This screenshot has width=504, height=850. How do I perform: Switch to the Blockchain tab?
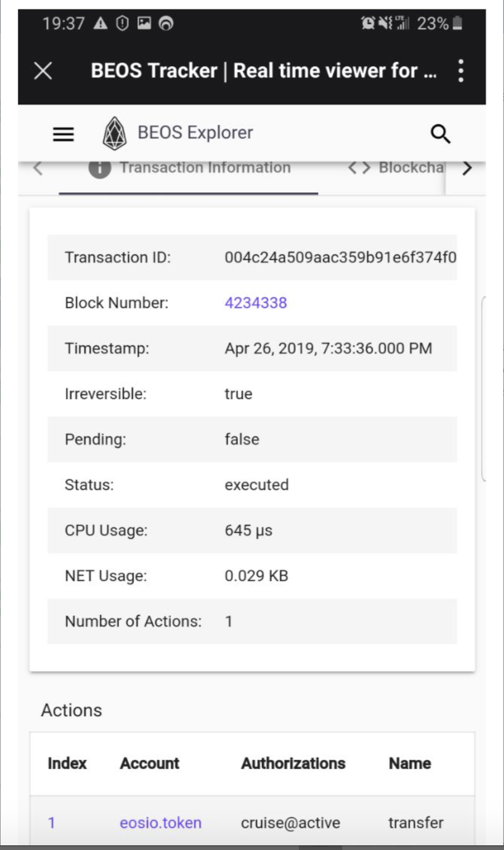[x=410, y=168]
